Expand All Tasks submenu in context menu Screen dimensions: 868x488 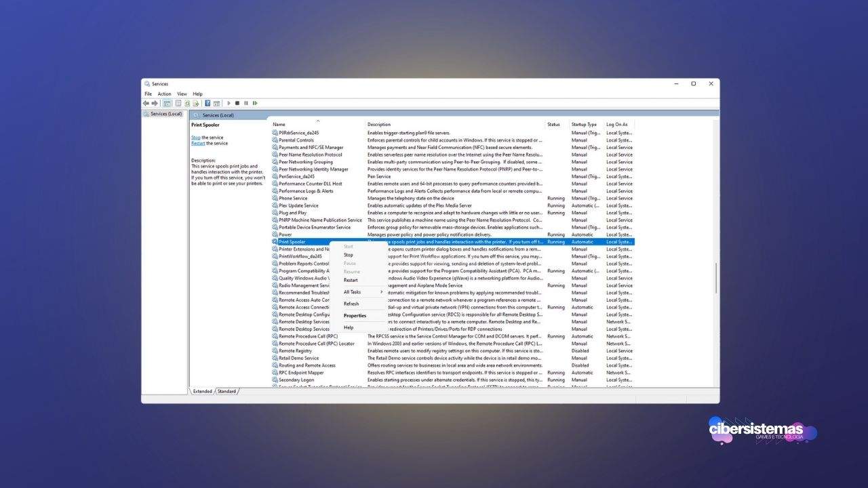pos(357,292)
